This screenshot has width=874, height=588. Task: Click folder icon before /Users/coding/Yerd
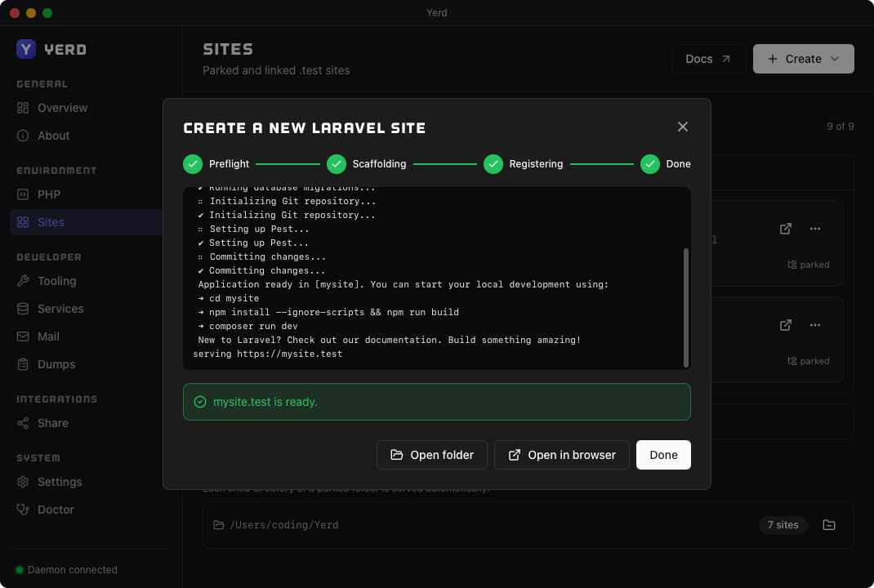pos(219,525)
